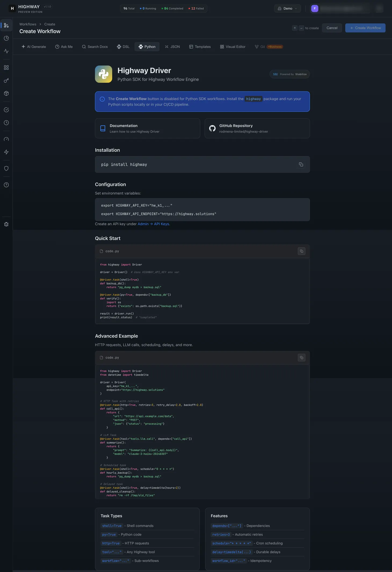
Task: Click the 84 Completed counter
Action: [172, 9]
